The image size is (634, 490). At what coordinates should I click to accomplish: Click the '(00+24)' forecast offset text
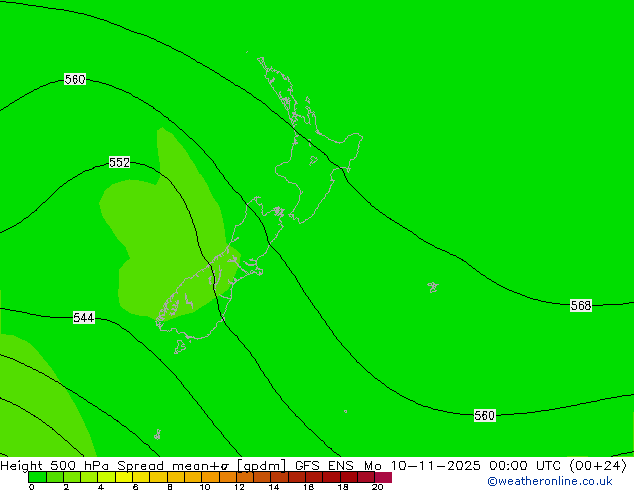pos(598,466)
